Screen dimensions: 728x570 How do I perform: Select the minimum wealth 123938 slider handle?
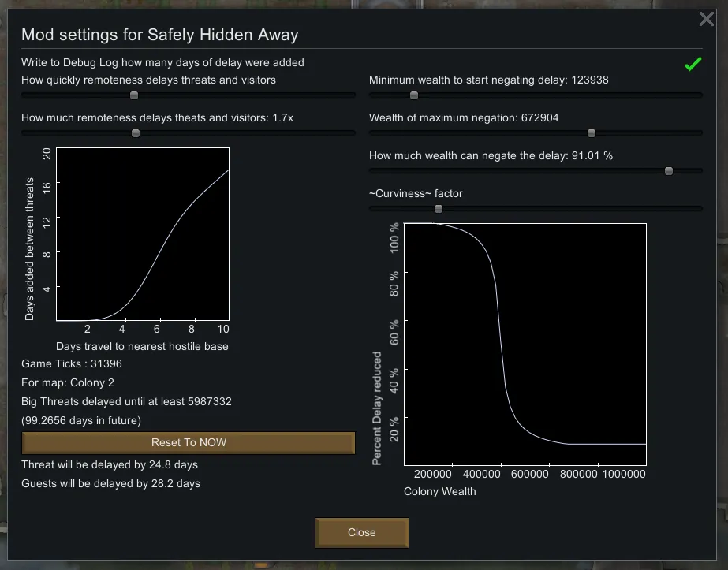(414, 95)
